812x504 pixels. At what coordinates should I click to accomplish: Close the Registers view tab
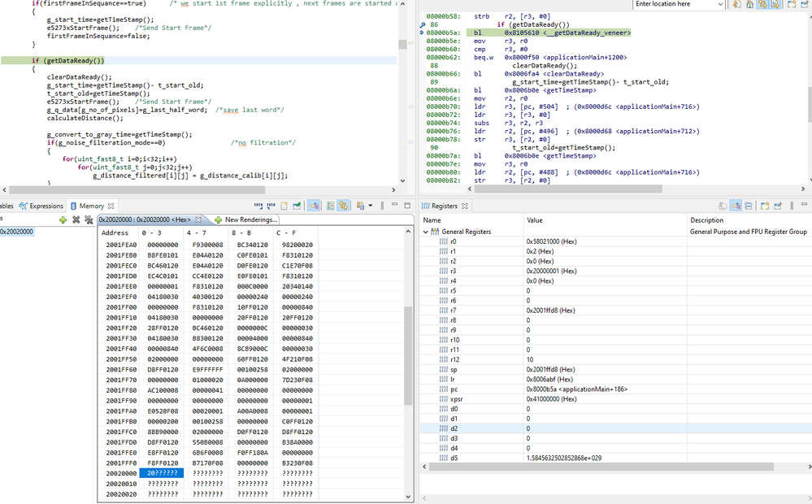point(464,206)
